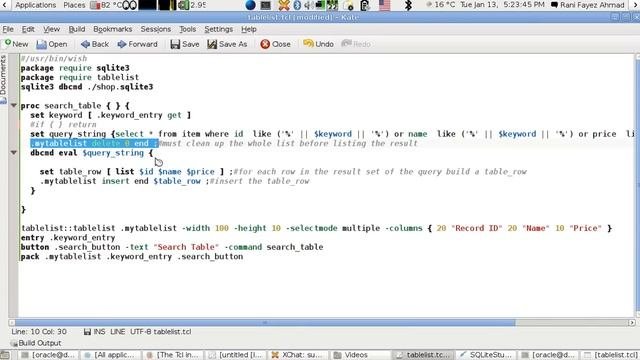Click the New document toolbar button
The width and height of the screenshot is (640, 360).
(x=16, y=44)
